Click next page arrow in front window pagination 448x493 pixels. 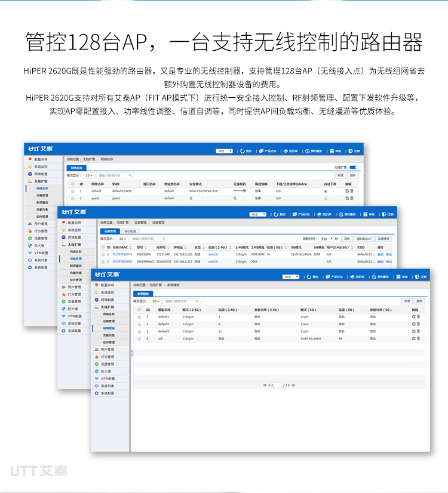[x=289, y=385]
